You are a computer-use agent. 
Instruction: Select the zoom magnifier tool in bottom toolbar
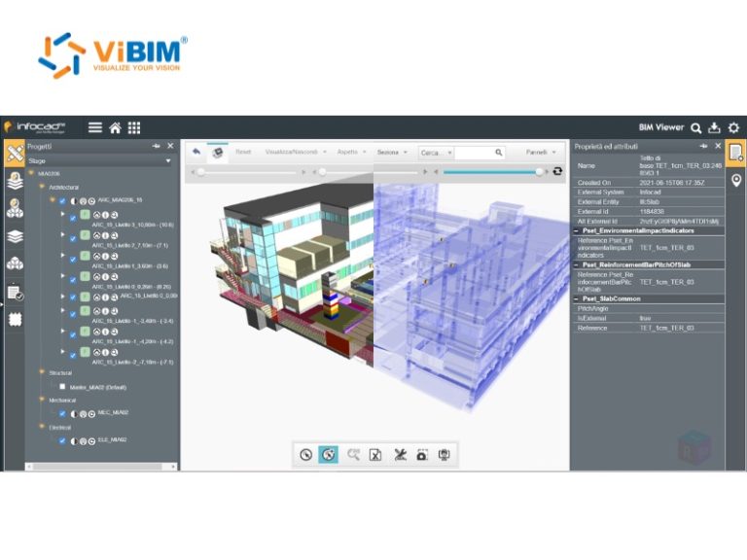point(353,455)
